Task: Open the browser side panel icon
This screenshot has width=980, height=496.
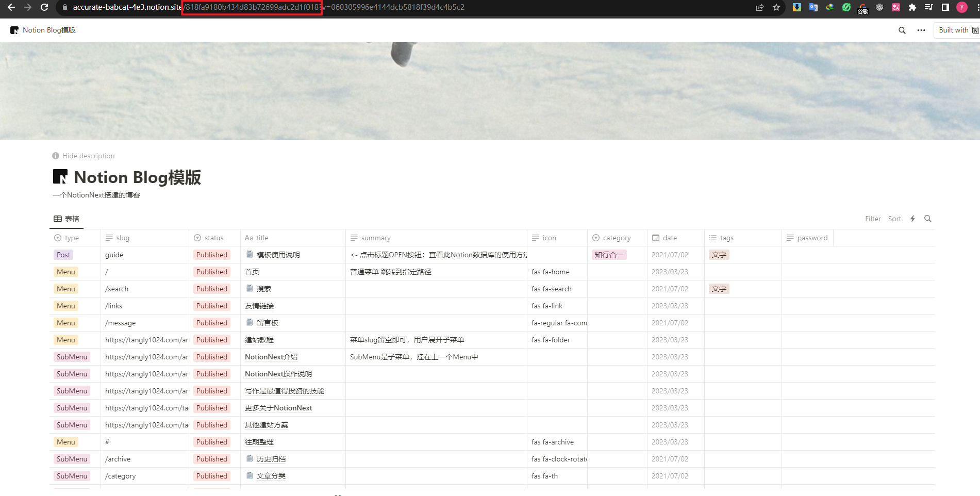Action: click(x=945, y=7)
